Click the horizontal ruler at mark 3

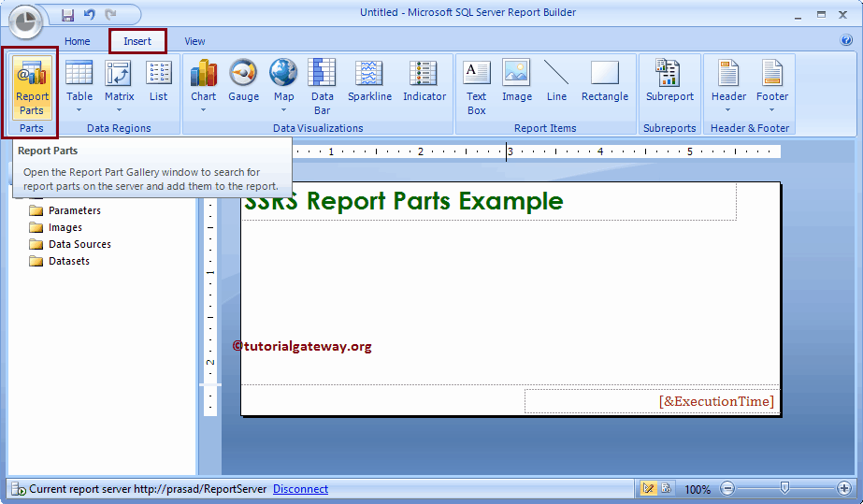510,151
